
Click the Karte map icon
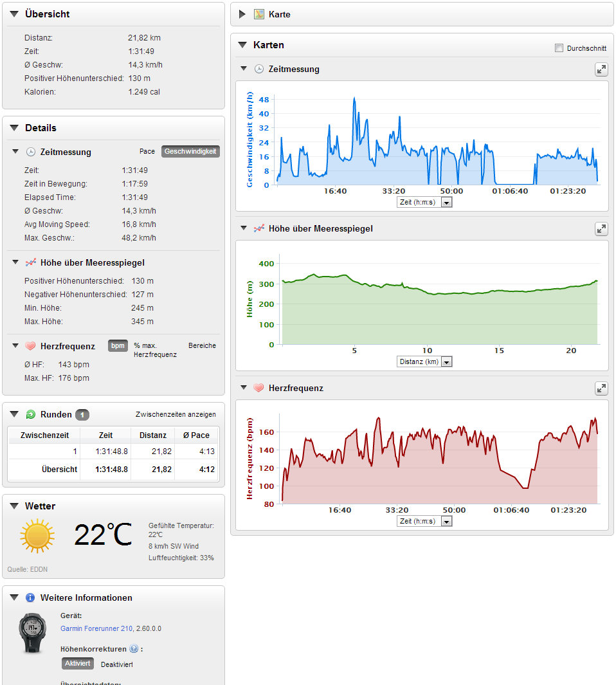tap(259, 14)
